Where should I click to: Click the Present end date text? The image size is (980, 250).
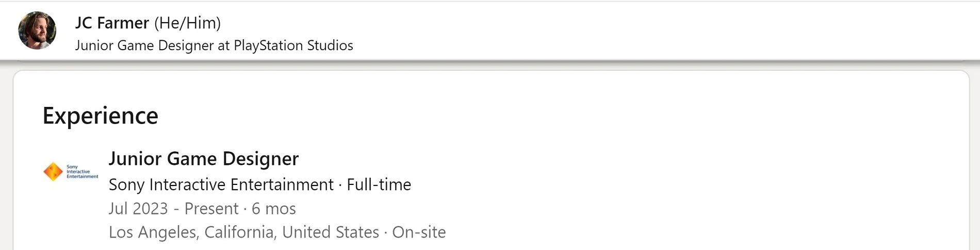[x=211, y=209]
